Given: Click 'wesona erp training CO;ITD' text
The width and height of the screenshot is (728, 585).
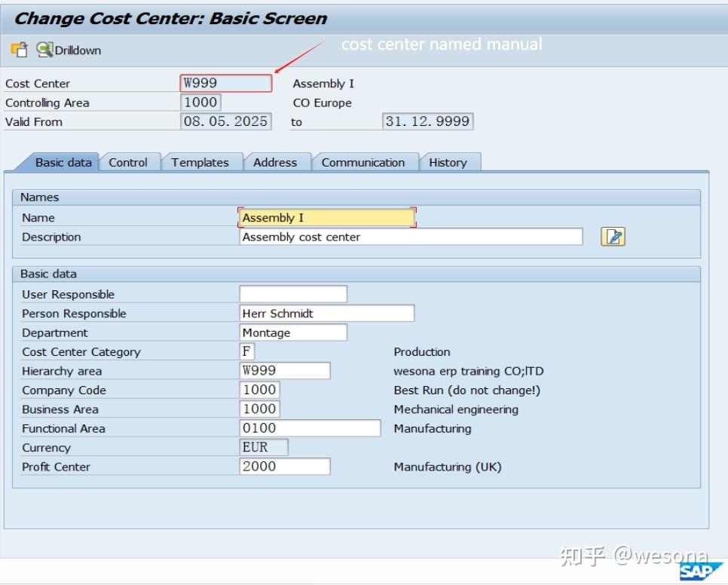Looking at the screenshot, I should point(469,371).
